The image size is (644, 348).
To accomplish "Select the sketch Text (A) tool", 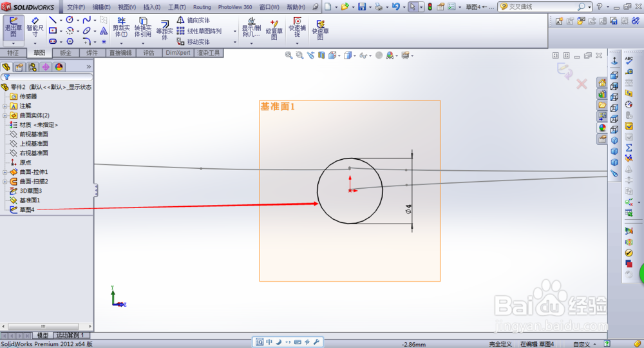I will tap(104, 30).
